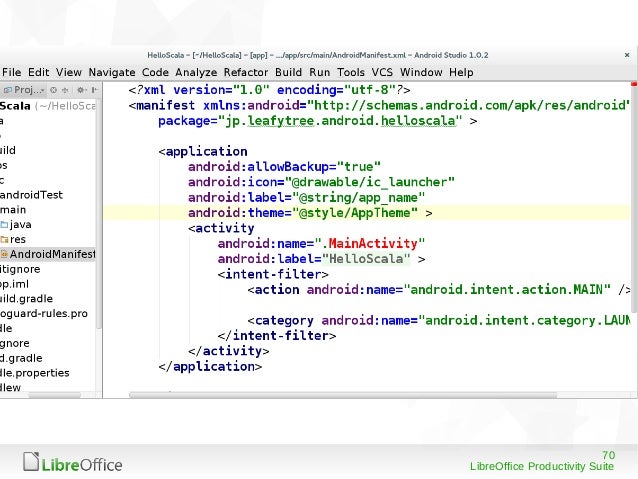Image resolution: width=638 pixels, height=479 pixels.
Task: Click the @style/AppTheme value in editor
Action: pyautogui.click(x=355, y=213)
